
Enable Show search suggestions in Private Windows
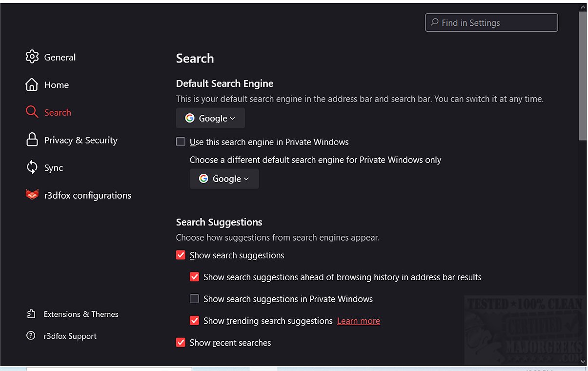194,299
